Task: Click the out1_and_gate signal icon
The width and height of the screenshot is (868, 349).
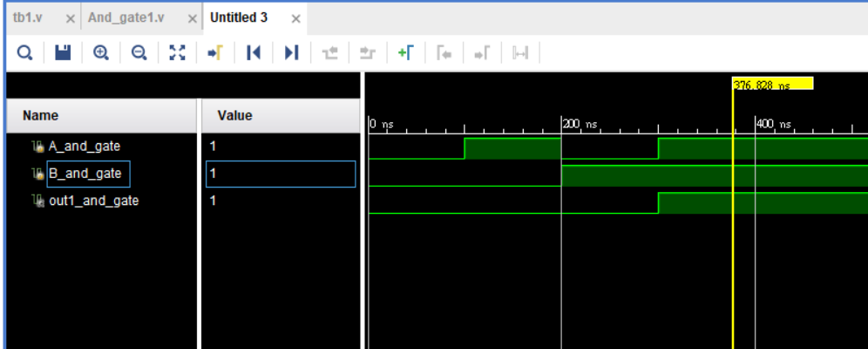Action: click(37, 201)
